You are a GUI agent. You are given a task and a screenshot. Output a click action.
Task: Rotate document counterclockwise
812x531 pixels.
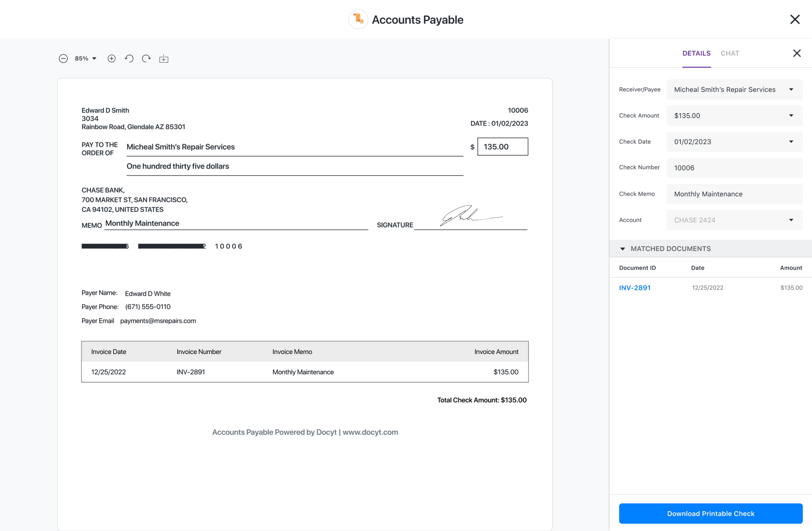point(129,59)
